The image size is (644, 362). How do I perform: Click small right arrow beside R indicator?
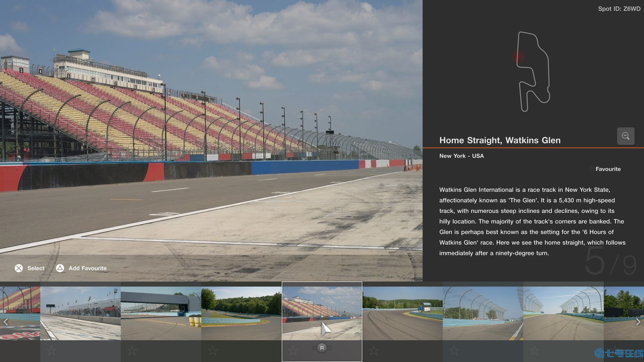(x=330, y=348)
